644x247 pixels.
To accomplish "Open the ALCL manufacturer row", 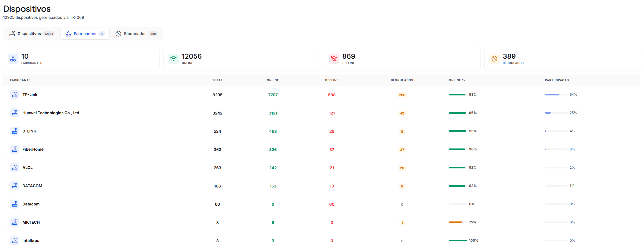I will 322,168.
